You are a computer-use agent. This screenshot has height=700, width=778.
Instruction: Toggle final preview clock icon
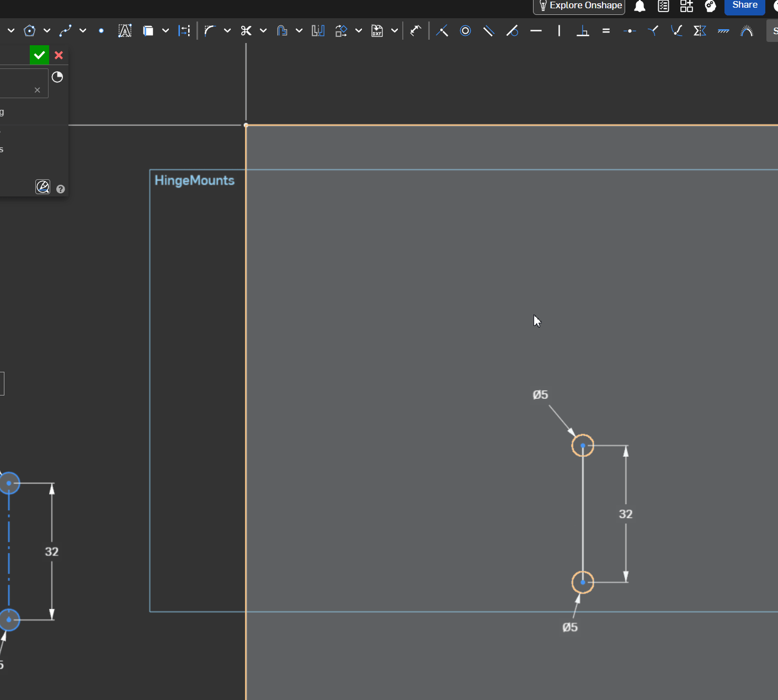pyautogui.click(x=57, y=77)
